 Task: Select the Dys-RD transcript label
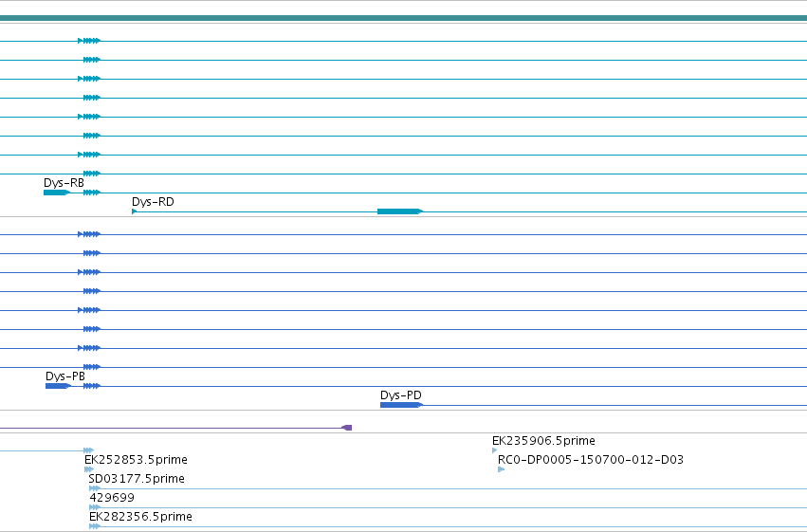(153, 202)
